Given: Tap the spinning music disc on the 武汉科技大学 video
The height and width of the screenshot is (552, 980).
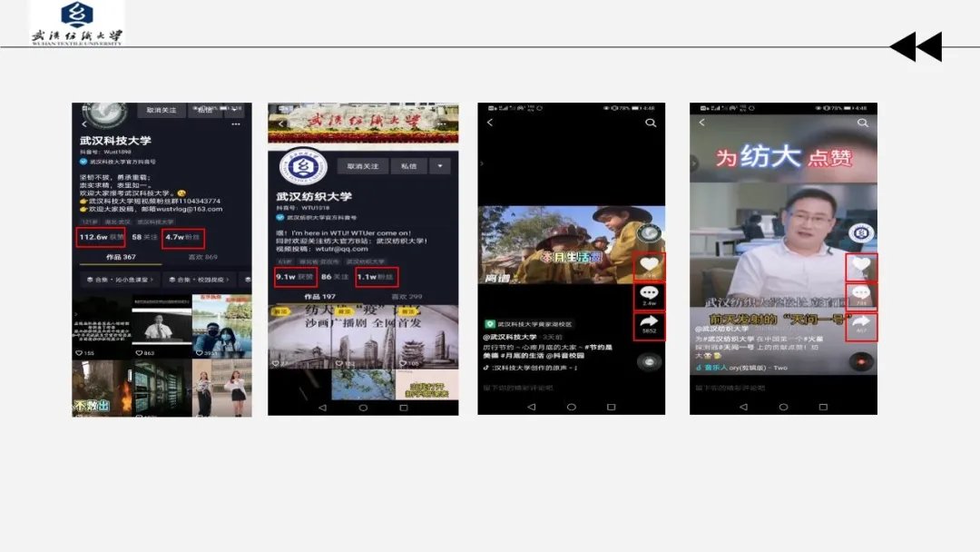Looking at the screenshot, I should point(649,362).
